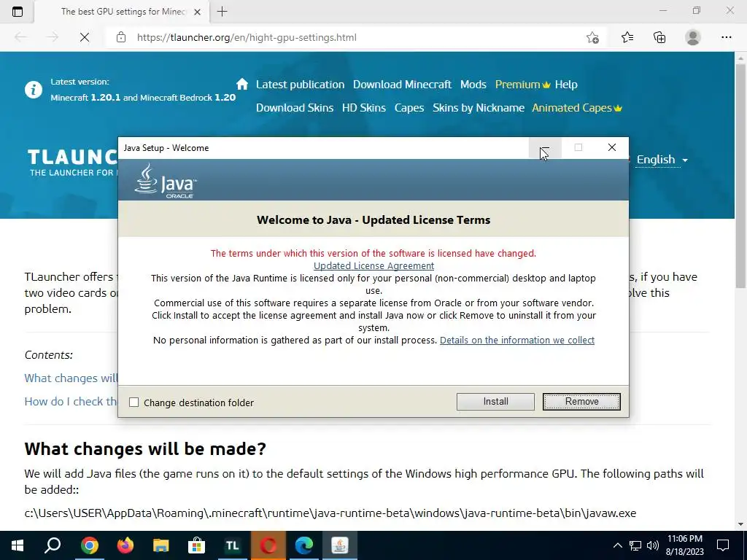The image size is (747, 560).
Task: Close the Java Setup dialog
Action: coord(612,147)
